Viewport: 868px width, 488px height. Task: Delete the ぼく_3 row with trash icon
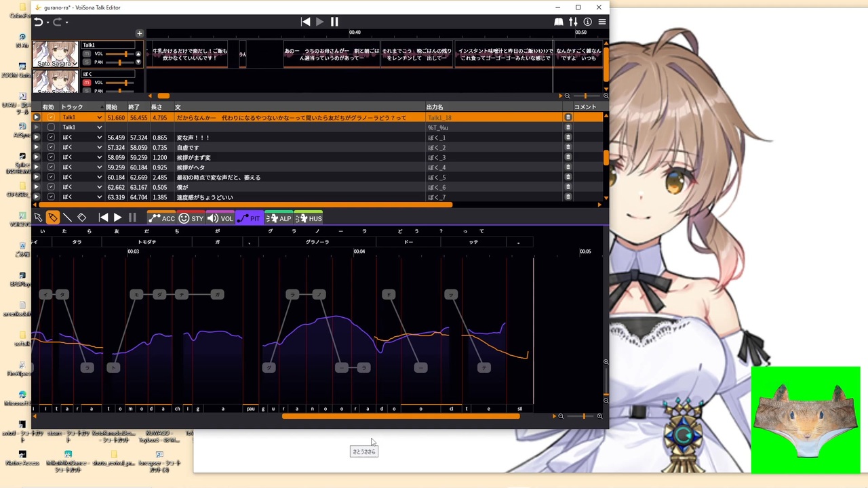[x=568, y=157]
